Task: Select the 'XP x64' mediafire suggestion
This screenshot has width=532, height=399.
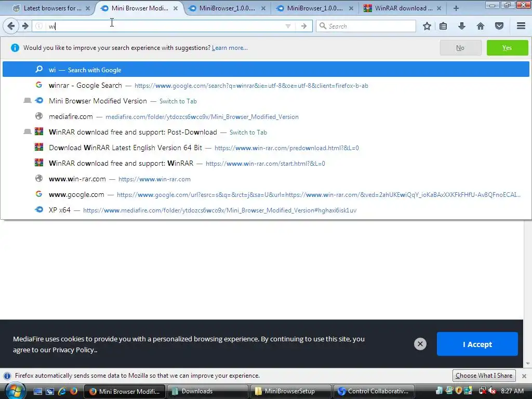Action: tap(265, 210)
